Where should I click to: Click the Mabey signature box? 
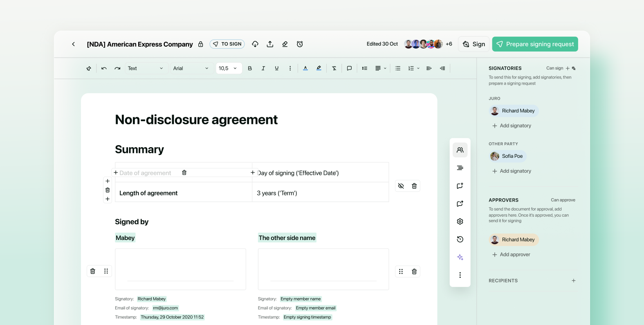tap(180, 269)
